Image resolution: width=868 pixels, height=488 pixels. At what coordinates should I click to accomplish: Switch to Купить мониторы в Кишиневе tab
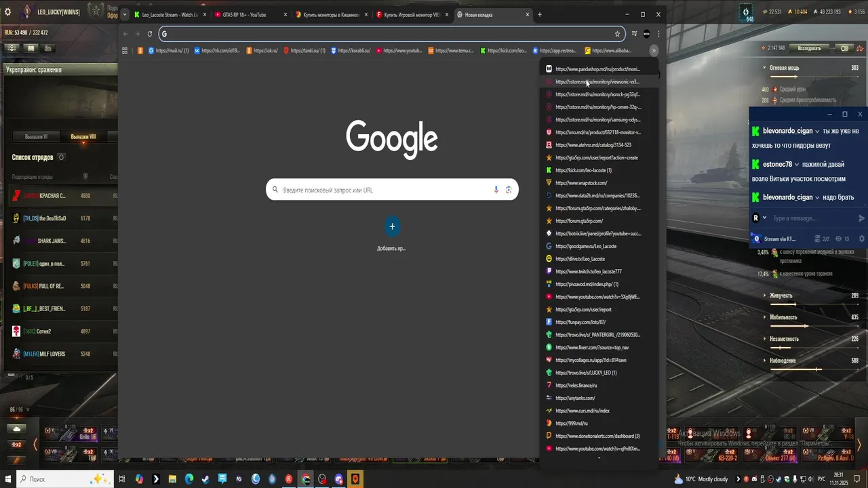[x=330, y=14]
